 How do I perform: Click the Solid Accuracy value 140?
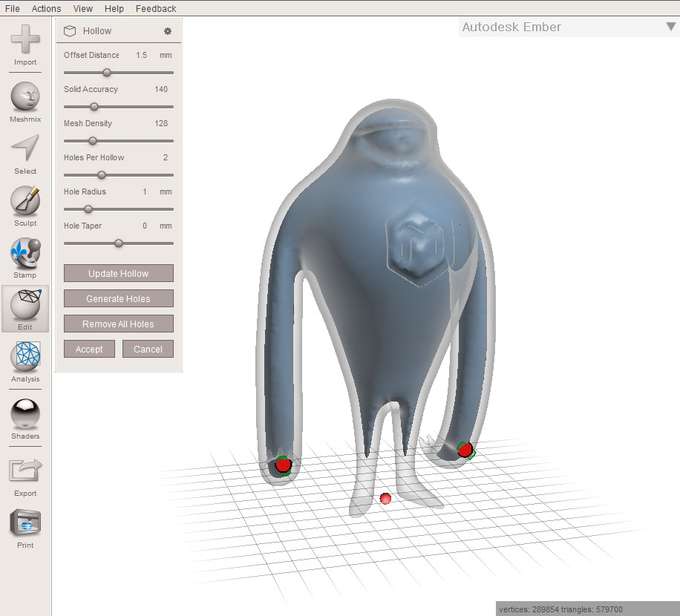pyautogui.click(x=161, y=89)
